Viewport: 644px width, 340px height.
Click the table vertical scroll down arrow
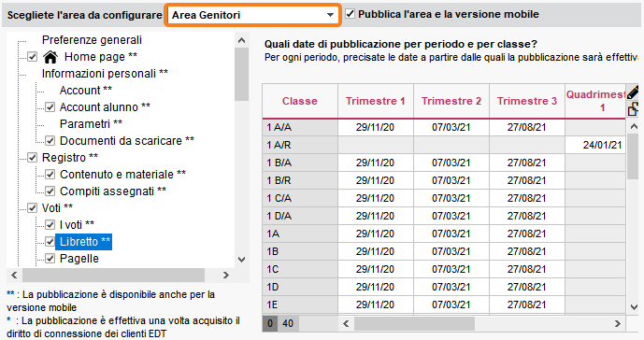pos(634,306)
